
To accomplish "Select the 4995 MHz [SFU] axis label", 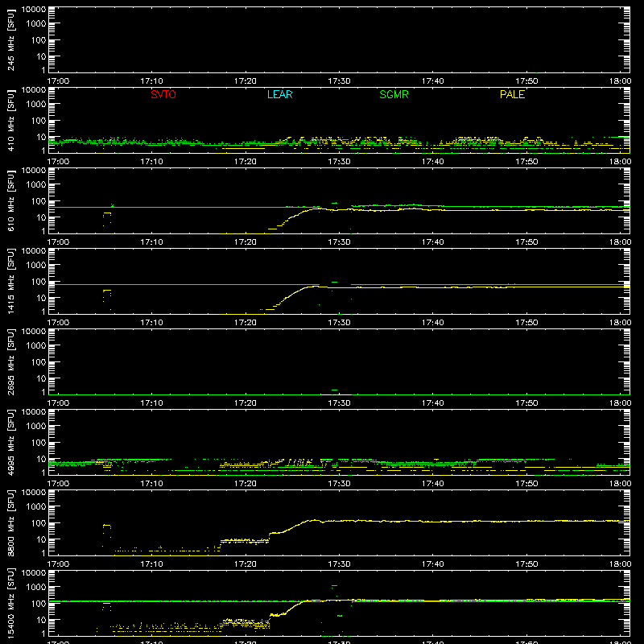I will pos(11,442).
